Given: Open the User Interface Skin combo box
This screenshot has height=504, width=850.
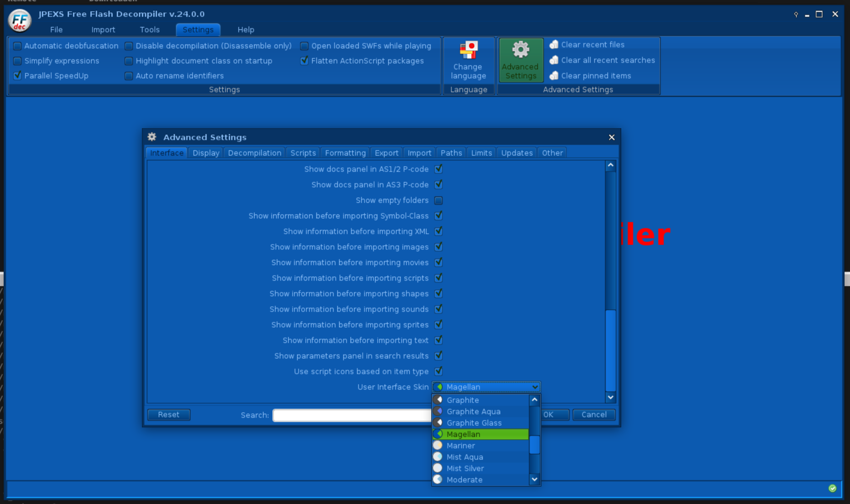Looking at the screenshot, I should (x=486, y=387).
